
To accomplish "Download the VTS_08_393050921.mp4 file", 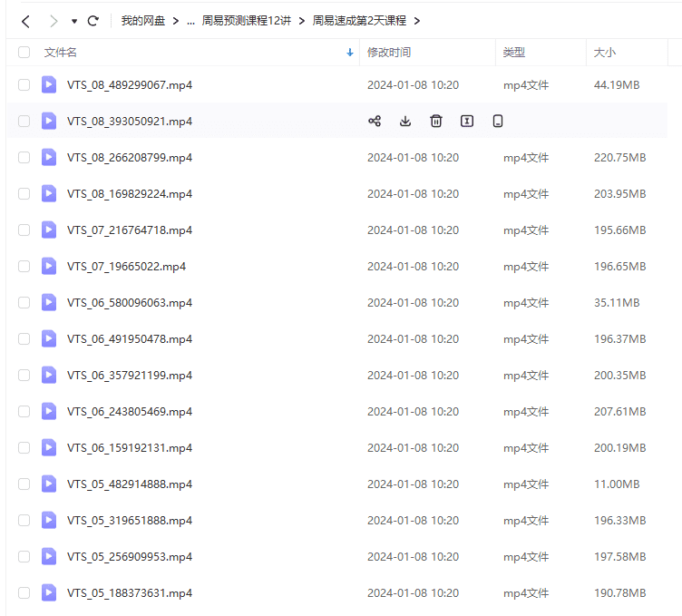I will click(x=405, y=121).
